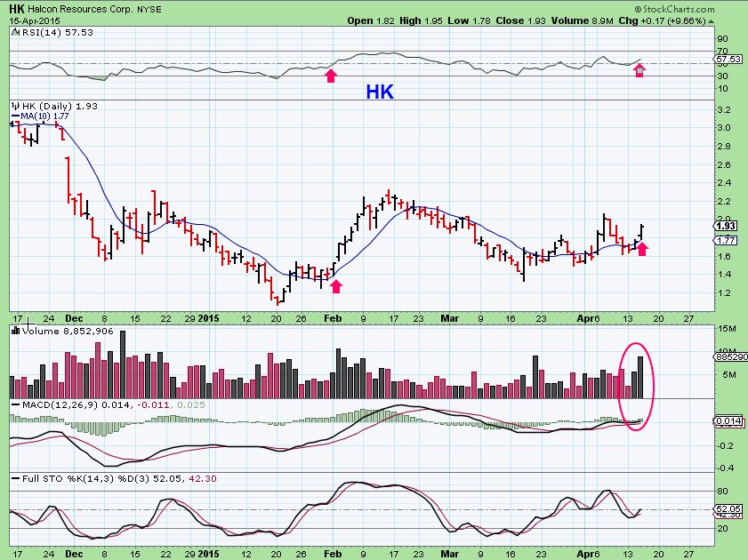
Task: Click the 80 level on stochastic axis
Action: tap(722, 492)
